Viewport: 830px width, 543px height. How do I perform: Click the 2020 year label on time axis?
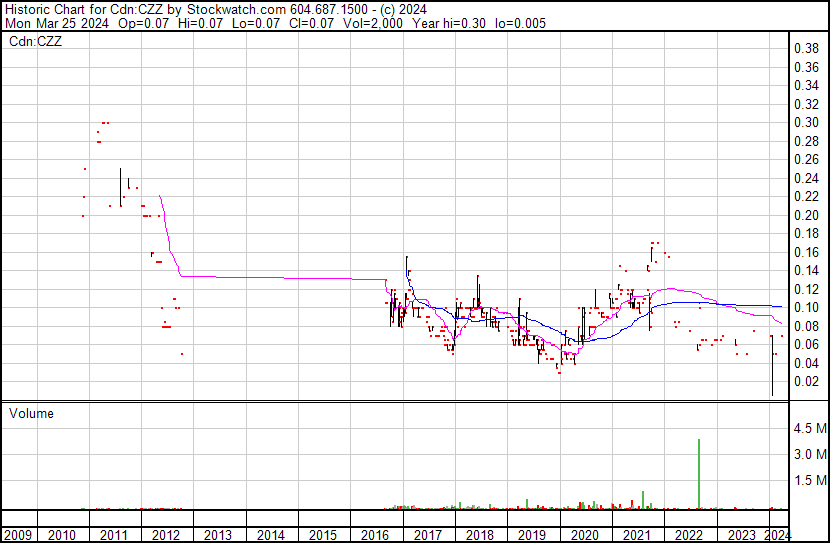(584, 535)
